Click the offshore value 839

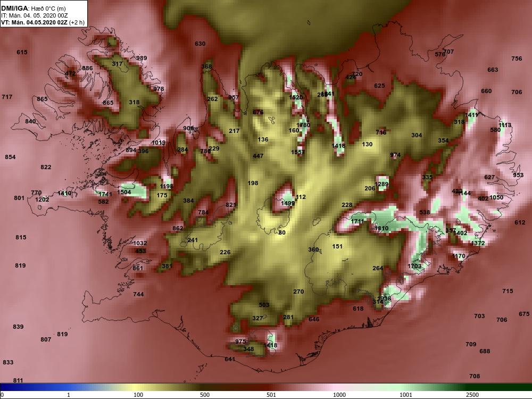point(18,327)
